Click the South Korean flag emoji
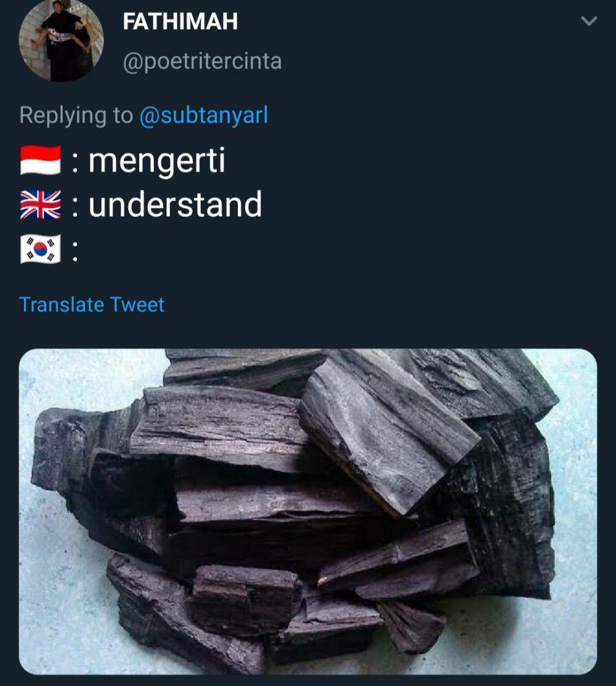Image resolution: width=616 pixels, height=686 pixels. coord(40,249)
